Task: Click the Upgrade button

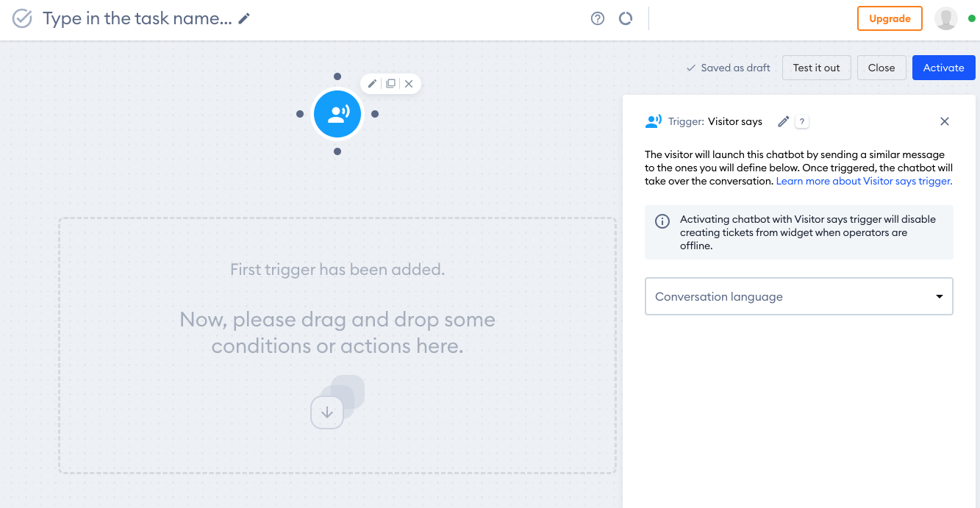Action: (890, 19)
